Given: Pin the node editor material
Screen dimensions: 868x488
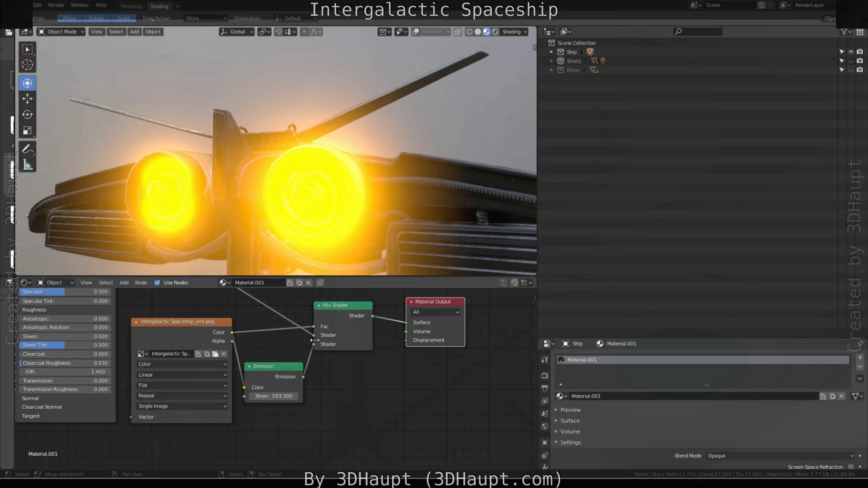Looking at the screenshot, I should point(320,283).
